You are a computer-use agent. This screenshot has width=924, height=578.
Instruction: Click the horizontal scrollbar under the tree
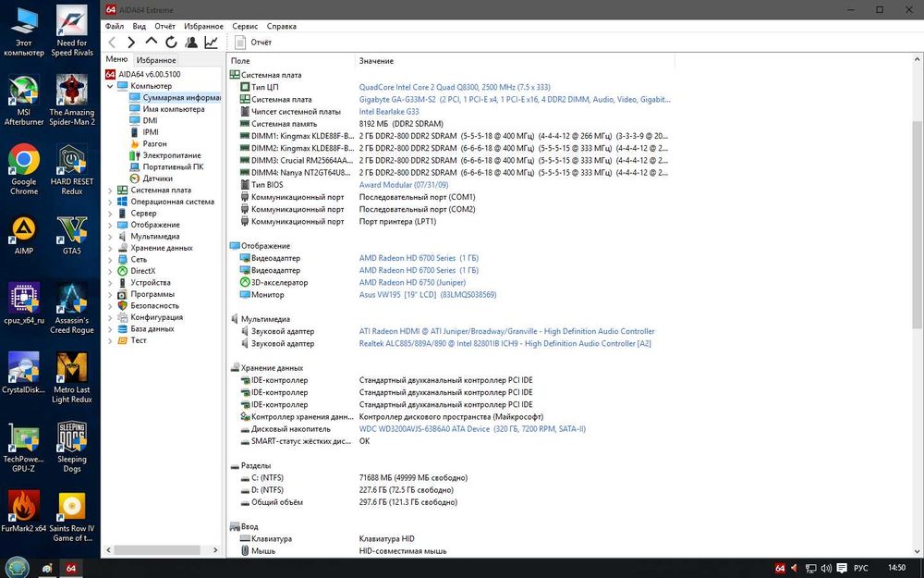157,549
